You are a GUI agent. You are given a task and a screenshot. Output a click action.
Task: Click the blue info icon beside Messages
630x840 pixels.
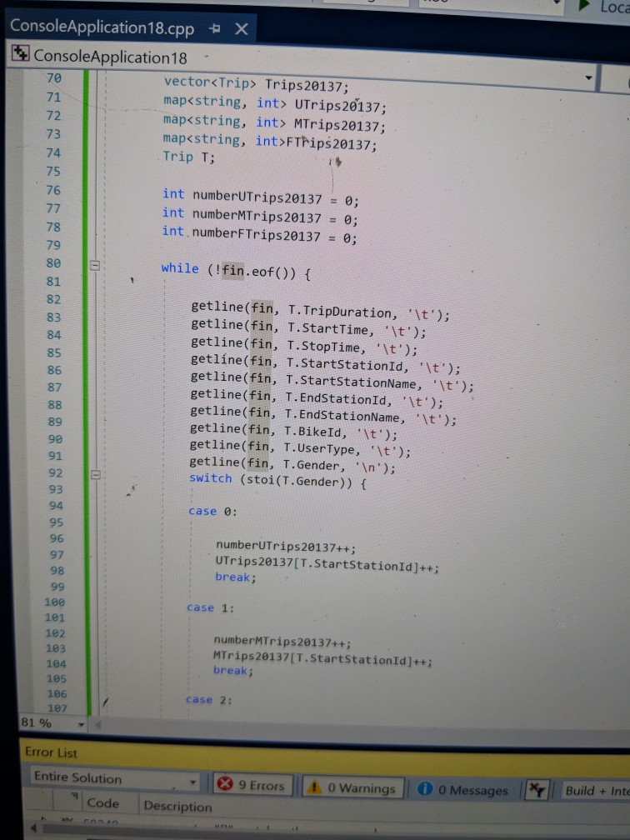(424, 788)
